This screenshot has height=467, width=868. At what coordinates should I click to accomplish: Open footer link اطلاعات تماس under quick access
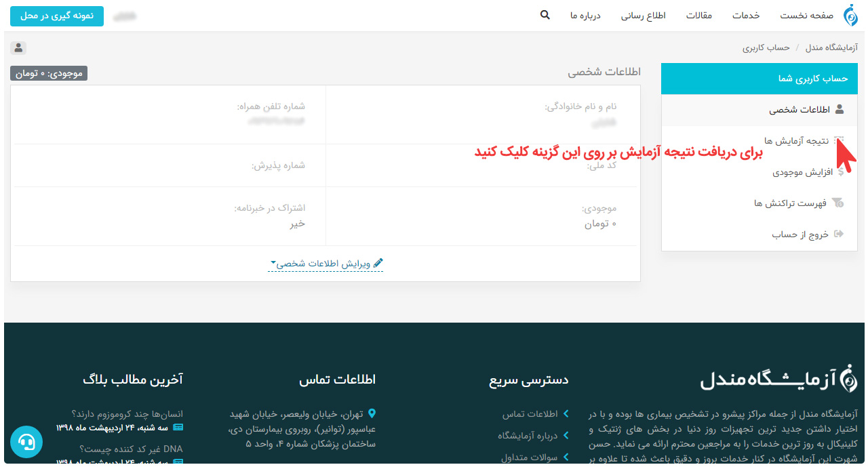pos(530,414)
